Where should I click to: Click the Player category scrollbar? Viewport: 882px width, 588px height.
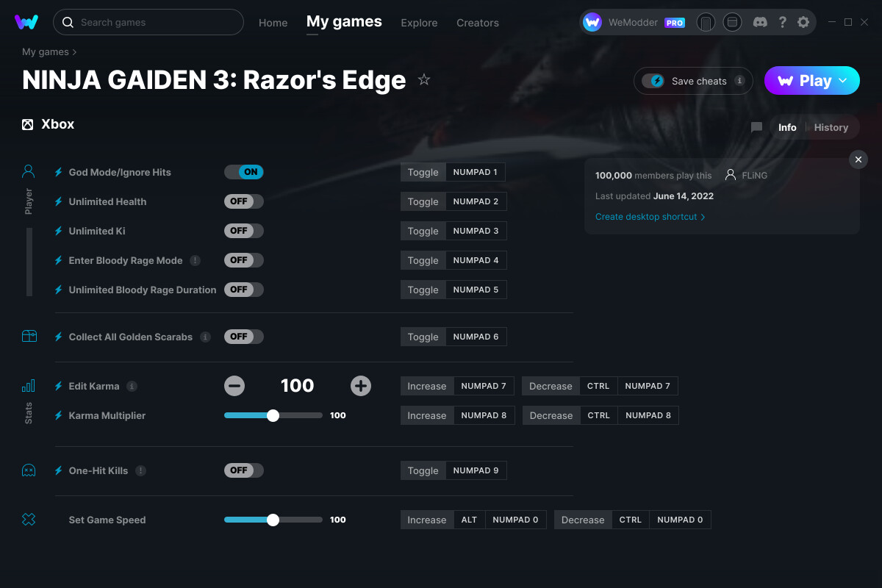pyautogui.click(x=29, y=262)
